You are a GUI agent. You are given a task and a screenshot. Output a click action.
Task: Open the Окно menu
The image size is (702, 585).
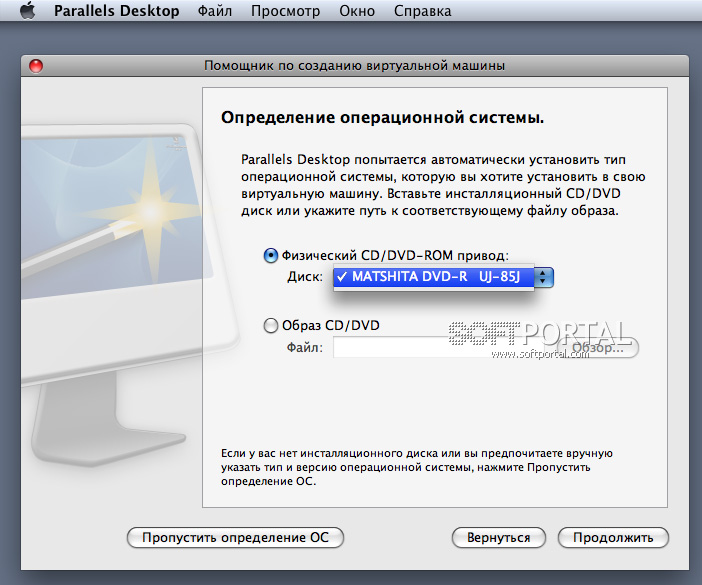tap(357, 11)
